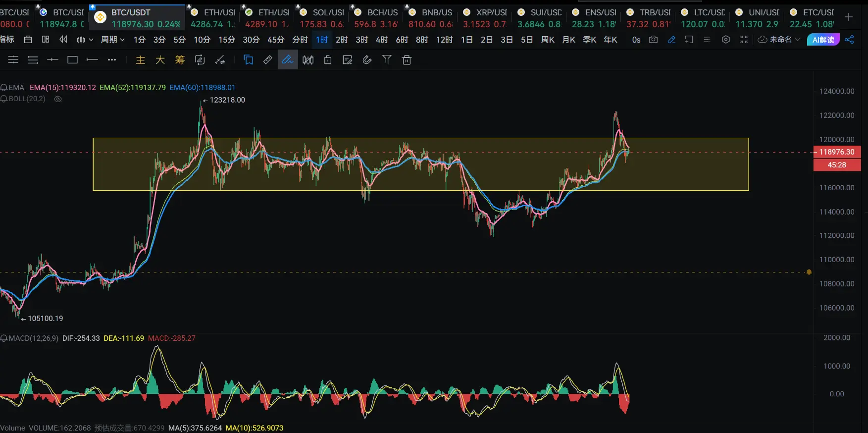Open the BTC/USI tab priced 118947.8
The width and height of the screenshot is (868, 433).
pyautogui.click(x=62, y=18)
